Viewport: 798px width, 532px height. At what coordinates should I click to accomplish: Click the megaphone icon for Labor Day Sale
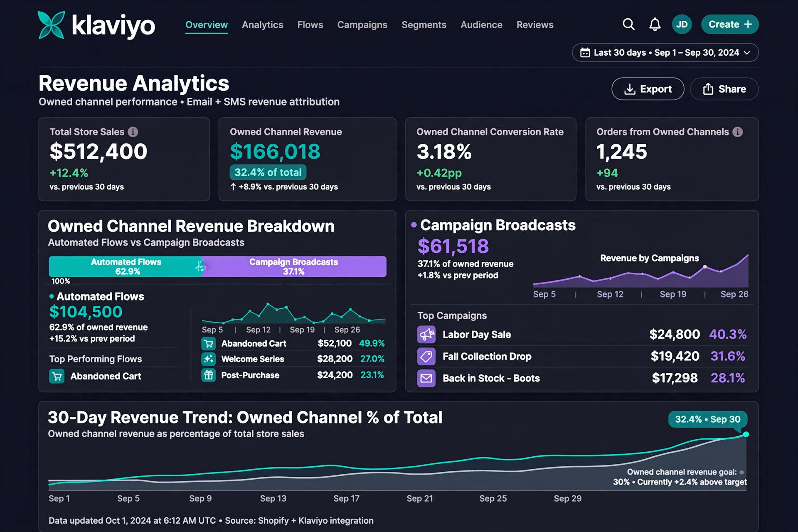coord(426,335)
